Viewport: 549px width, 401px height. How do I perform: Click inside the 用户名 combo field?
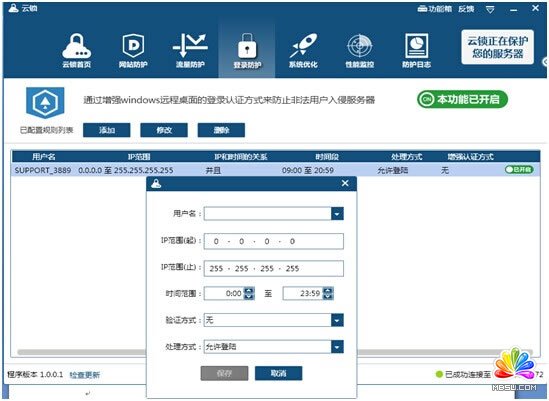(x=267, y=214)
